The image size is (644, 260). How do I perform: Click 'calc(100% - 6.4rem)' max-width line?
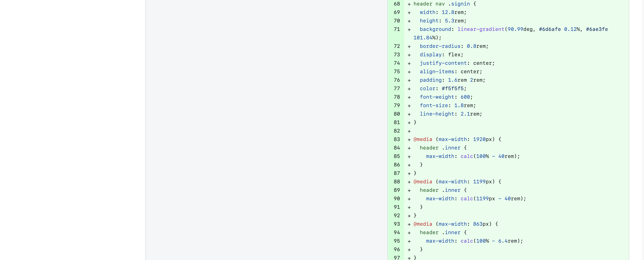(x=474, y=241)
